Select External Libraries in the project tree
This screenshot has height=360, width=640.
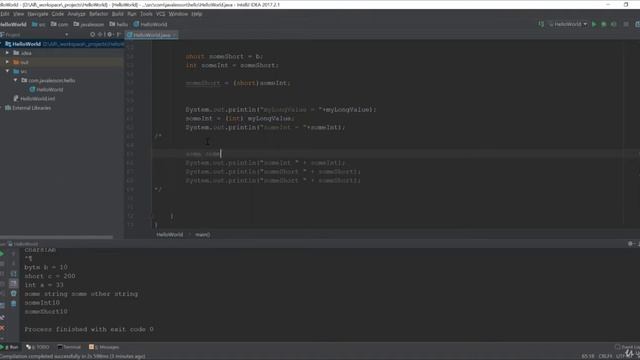28,108
